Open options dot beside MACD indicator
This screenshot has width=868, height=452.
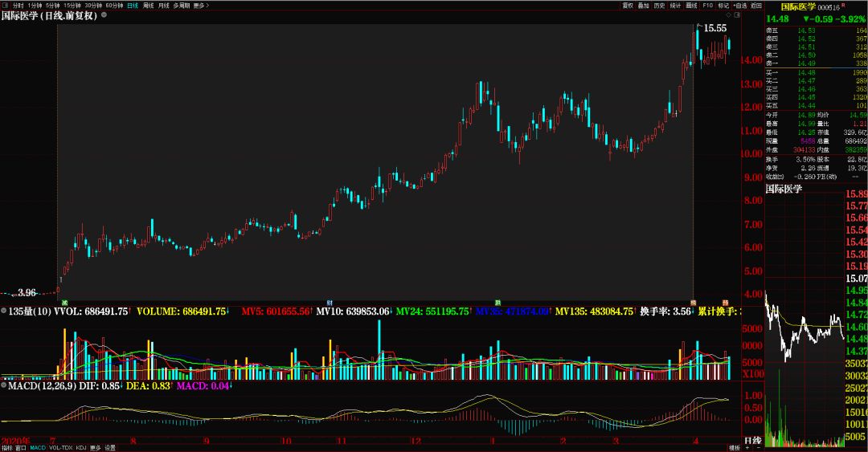(x=4, y=385)
